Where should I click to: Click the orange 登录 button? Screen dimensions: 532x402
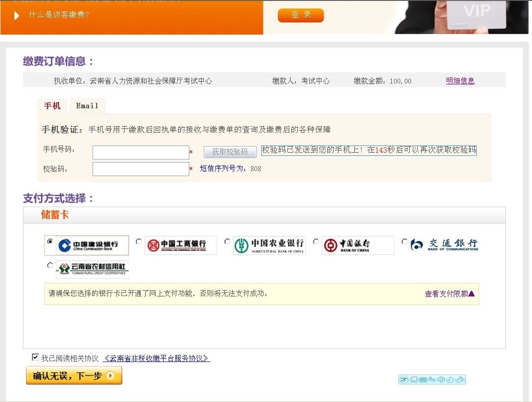[x=300, y=15]
